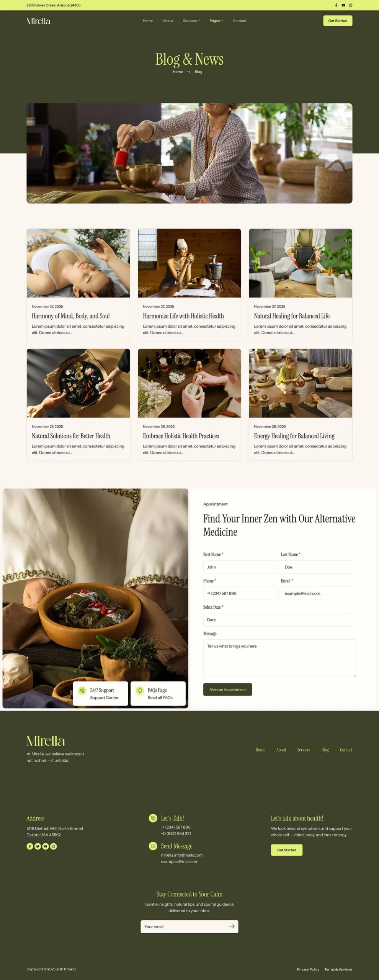Image resolution: width=379 pixels, height=980 pixels.
Task: Click the footer Instagram circle icon
Action: click(x=54, y=846)
